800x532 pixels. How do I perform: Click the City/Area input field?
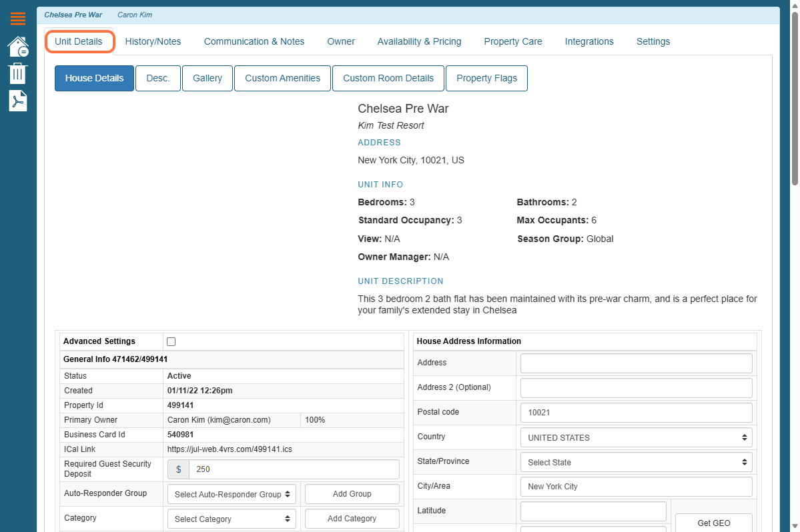pos(637,487)
